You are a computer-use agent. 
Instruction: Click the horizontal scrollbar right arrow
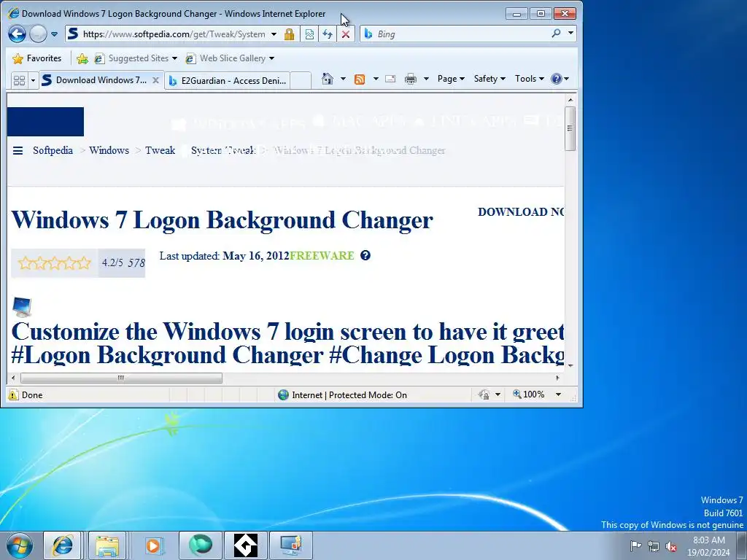click(558, 378)
